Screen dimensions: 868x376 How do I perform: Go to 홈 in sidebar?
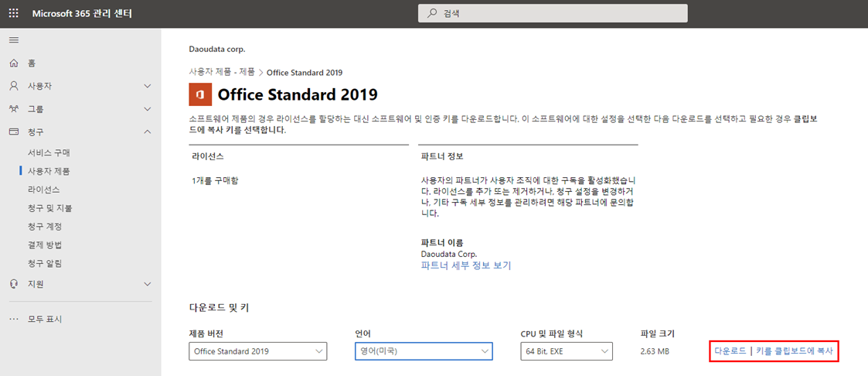click(x=32, y=63)
